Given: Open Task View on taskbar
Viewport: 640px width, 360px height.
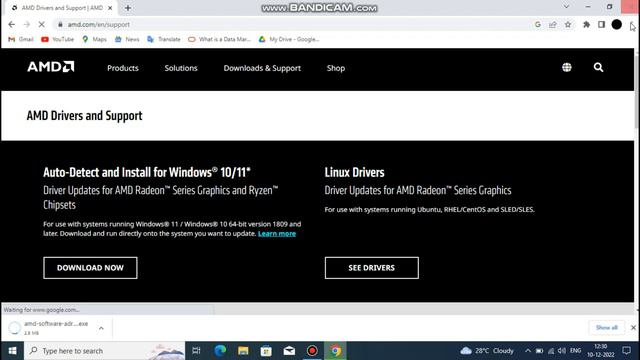Looking at the screenshot, I should point(196,351).
